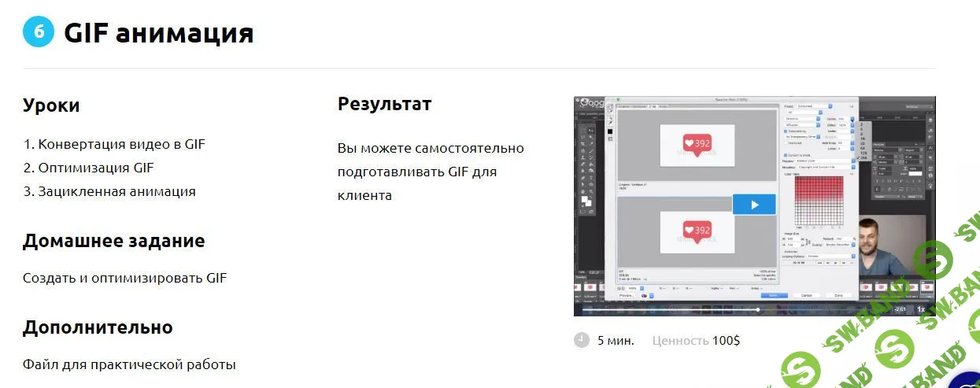Click the top optimized GIF preview image

[x=696, y=144]
